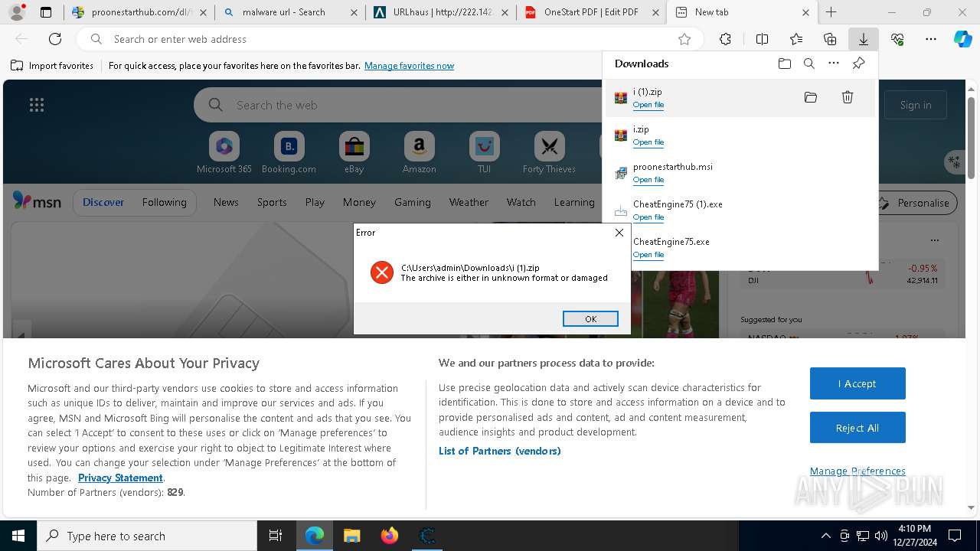Open file link for CheatEngine75 (1).exe
Image resolution: width=980 pixels, height=551 pixels.
(x=648, y=217)
